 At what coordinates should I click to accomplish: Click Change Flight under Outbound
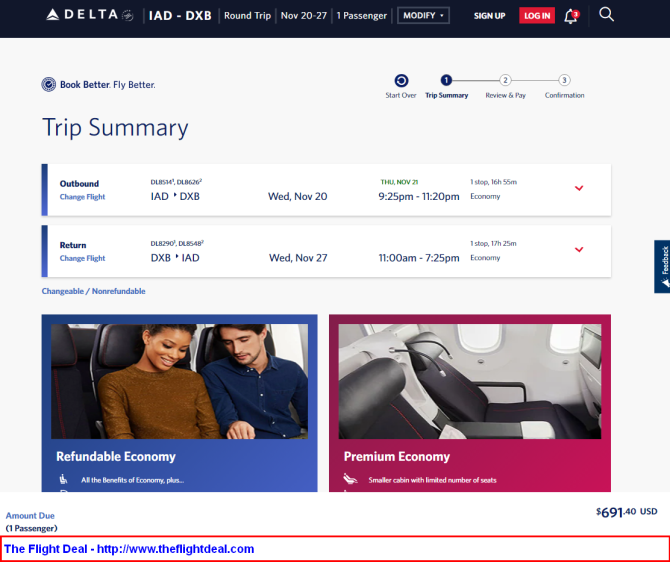click(82, 197)
